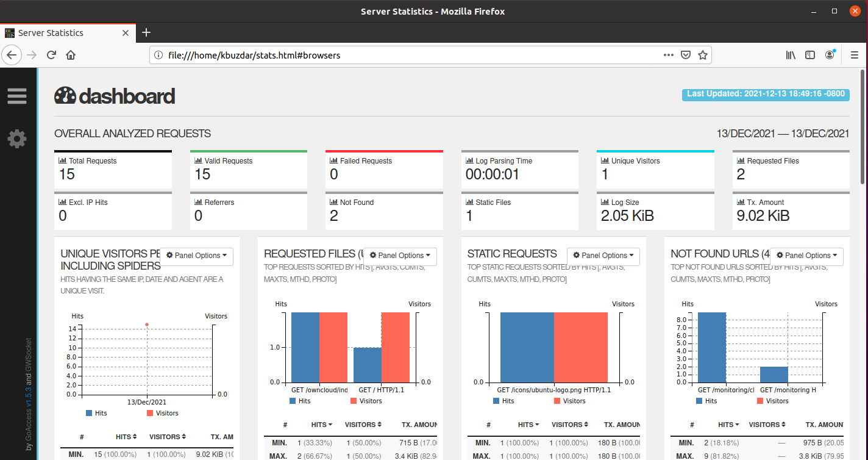
Task: Click the Last Updated timestamp badge
Action: (766, 94)
